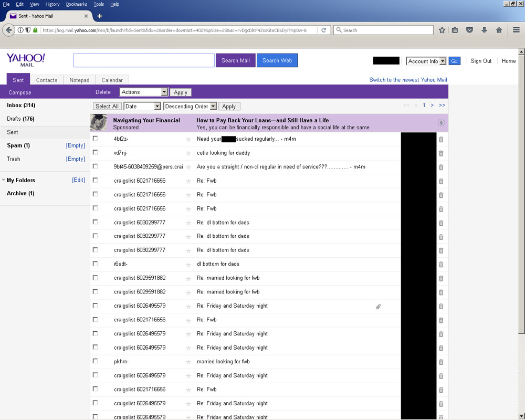
Task: Click Apply next to Descending Order
Action: (229, 106)
